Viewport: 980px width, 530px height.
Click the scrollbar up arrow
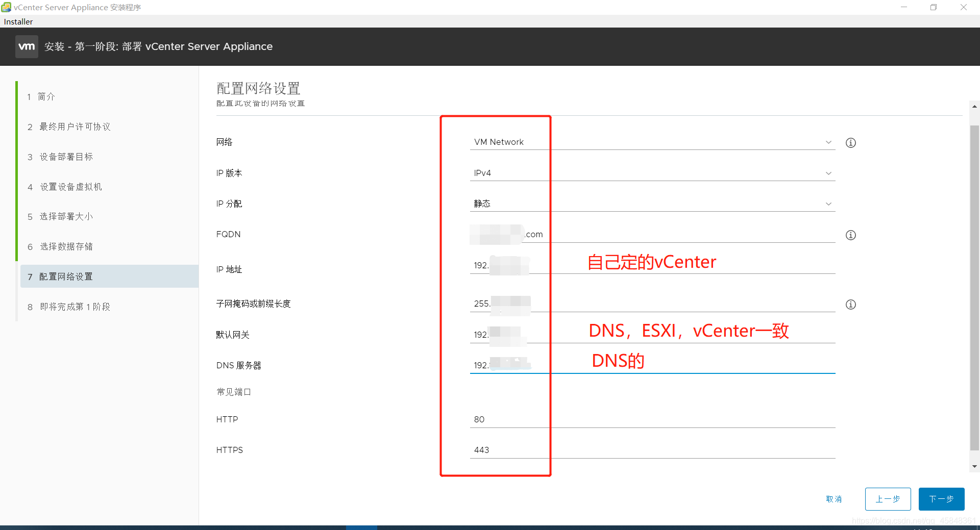[x=974, y=107]
